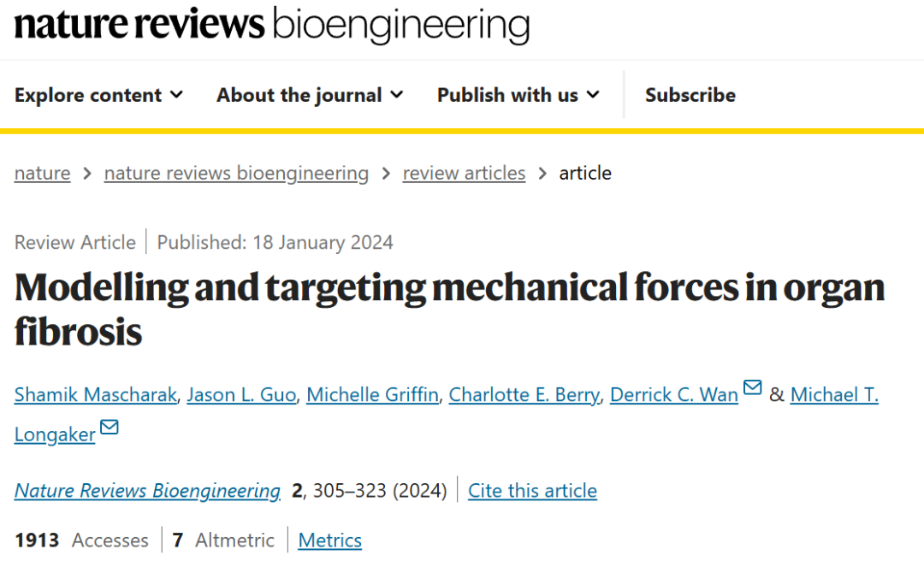Screen dimensions: 924x561
Task: Click the Subscribe menu item
Action: (x=690, y=95)
